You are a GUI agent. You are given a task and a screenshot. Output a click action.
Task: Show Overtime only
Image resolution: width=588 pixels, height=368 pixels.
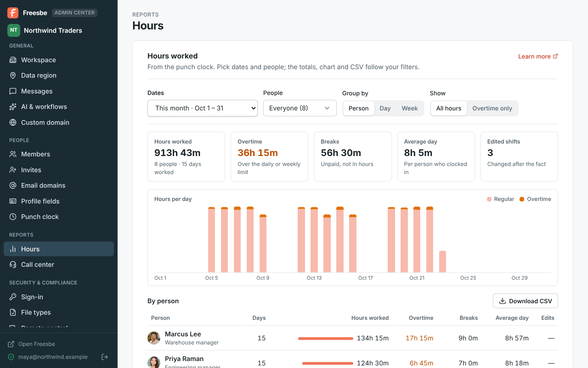click(492, 109)
